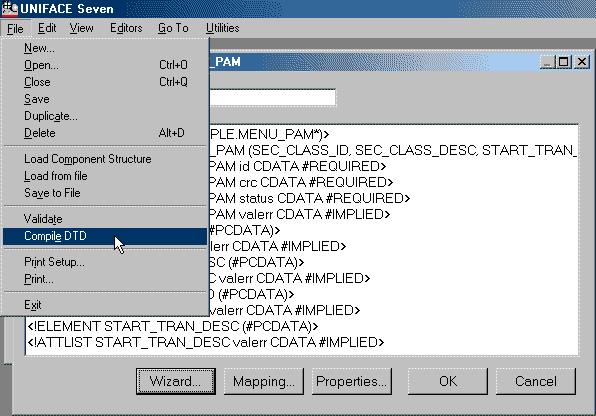Open the Mapping... dialog button
This screenshot has width=596, height=416.
[264, 381]
